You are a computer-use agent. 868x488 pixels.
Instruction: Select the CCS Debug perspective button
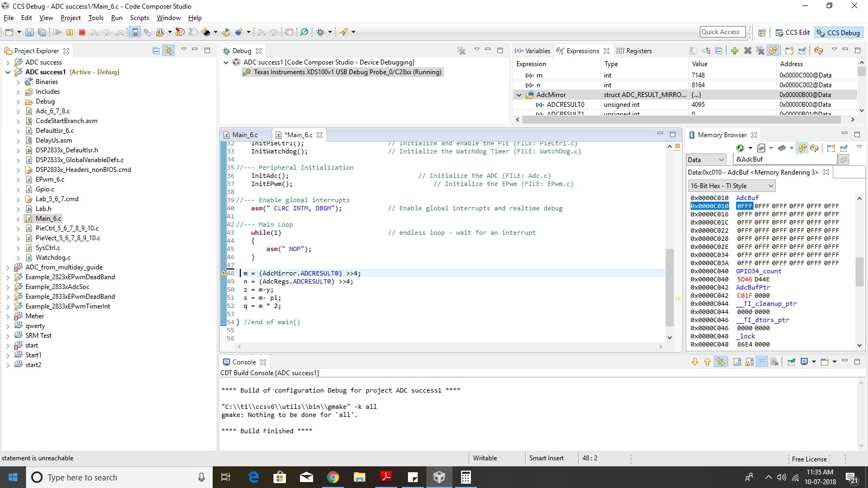point(839,33)
